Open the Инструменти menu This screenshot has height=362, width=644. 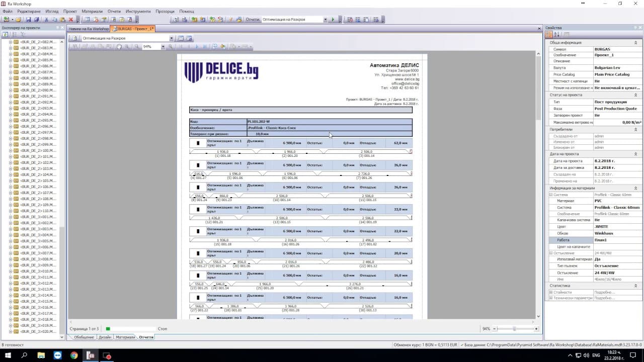point(138,11)
